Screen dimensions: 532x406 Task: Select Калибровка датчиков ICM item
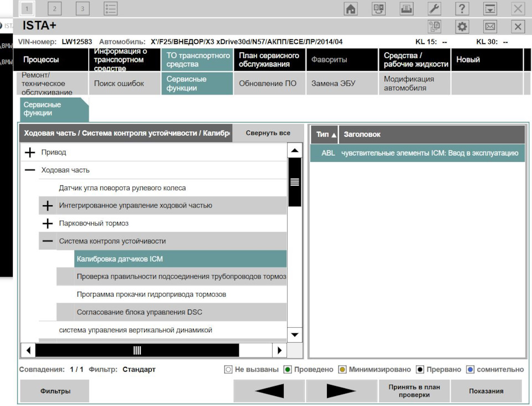click(x=180, y=259)
